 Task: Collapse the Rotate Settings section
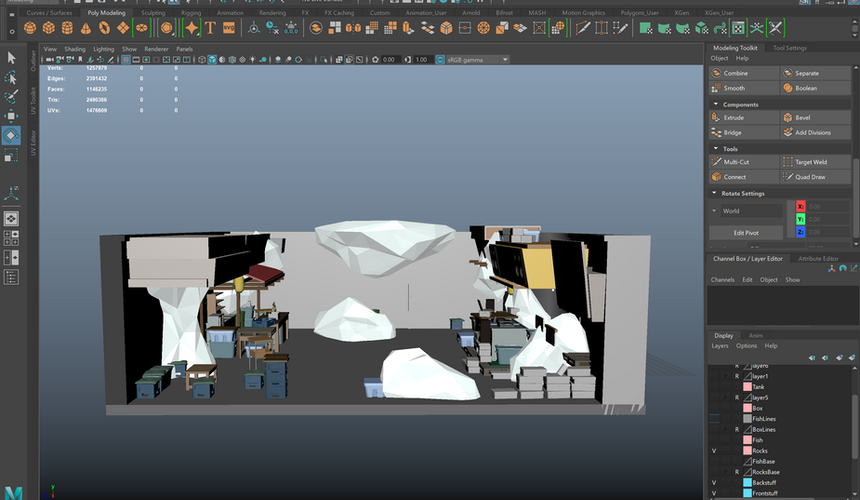coord(714,193)
